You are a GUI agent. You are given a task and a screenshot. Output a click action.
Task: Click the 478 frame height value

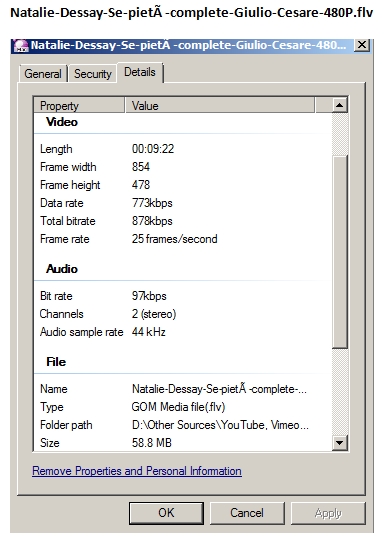(x=141, y=185)
